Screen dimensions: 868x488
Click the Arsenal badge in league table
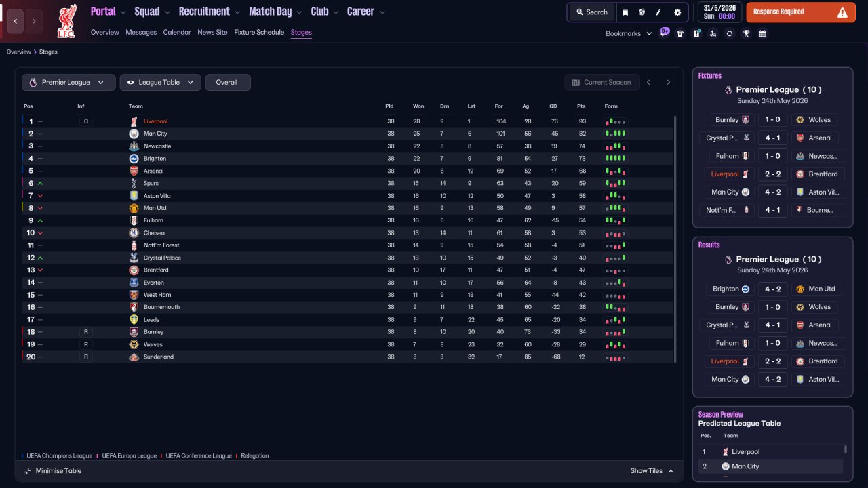point(134,171)
